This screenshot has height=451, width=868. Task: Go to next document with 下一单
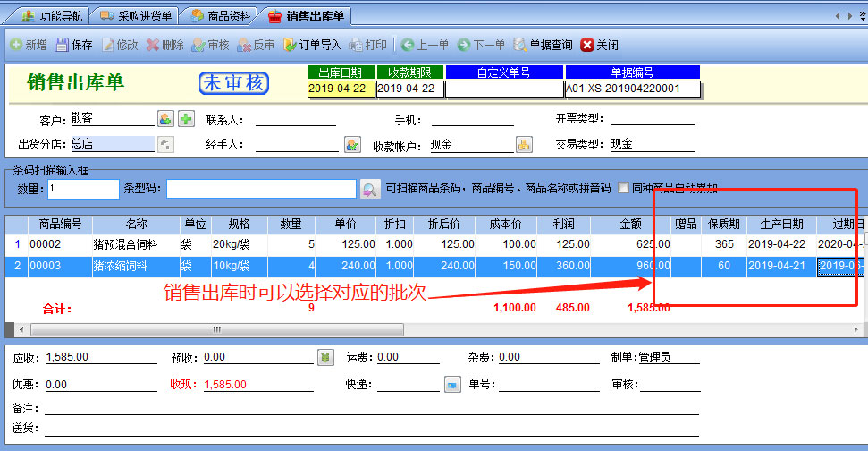click(x=481, y=45)
